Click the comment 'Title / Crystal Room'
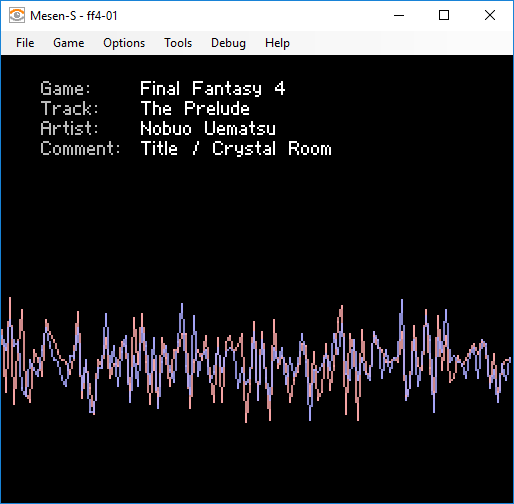Viewport: 514px width, 504px height. coord(236,149)
